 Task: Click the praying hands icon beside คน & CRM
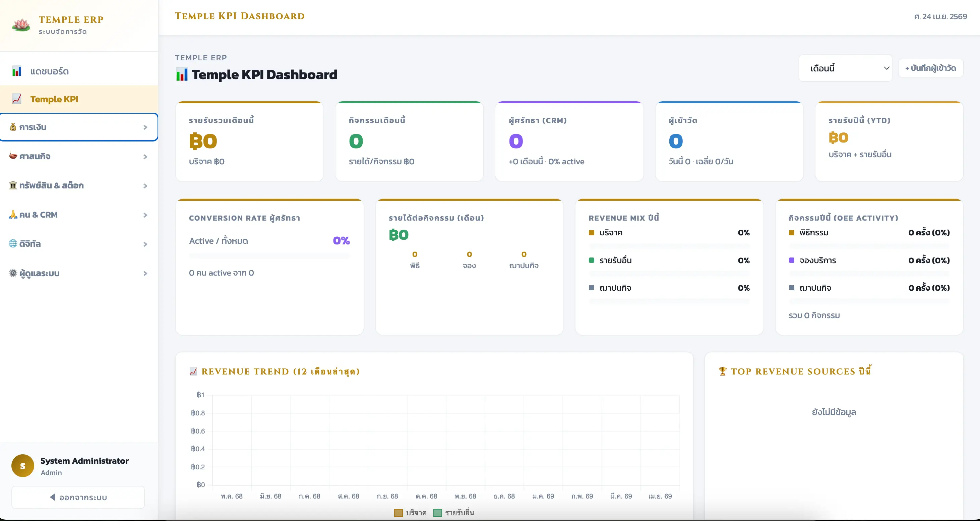13,215
